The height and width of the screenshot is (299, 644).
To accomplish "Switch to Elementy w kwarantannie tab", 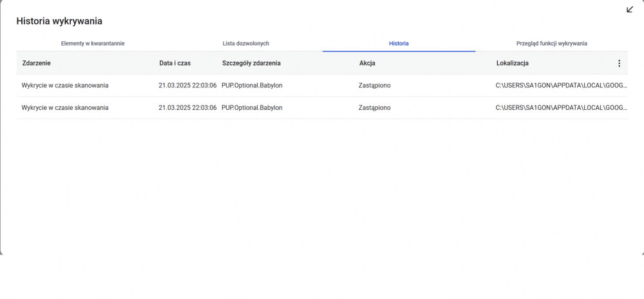I will [93, 44].
